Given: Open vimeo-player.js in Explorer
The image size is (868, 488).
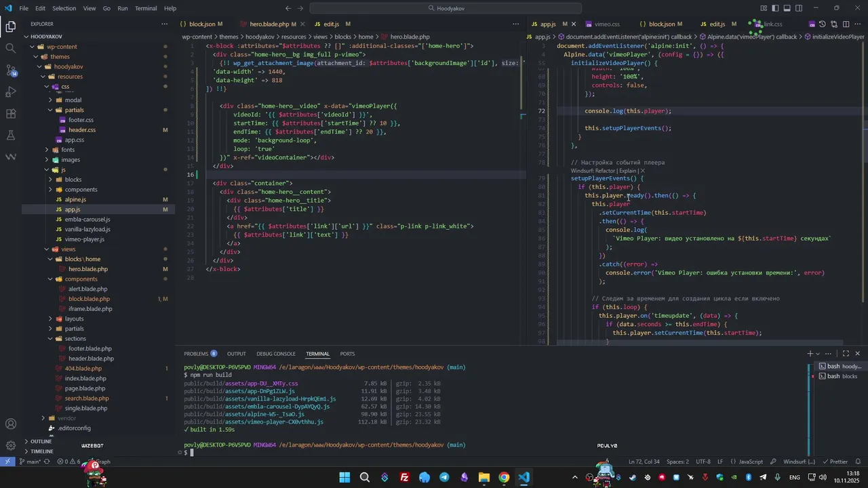Looking at the screenshot, I should pyautogui.click(x=84, y=239).
